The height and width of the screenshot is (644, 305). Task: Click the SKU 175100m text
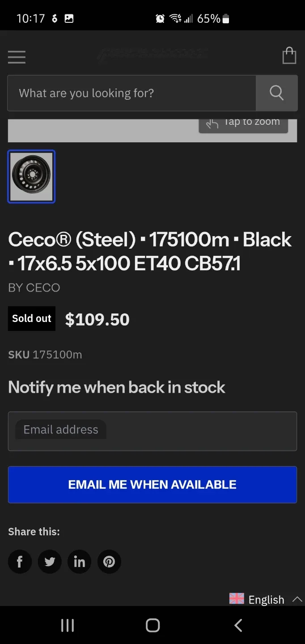pos(45,355)
